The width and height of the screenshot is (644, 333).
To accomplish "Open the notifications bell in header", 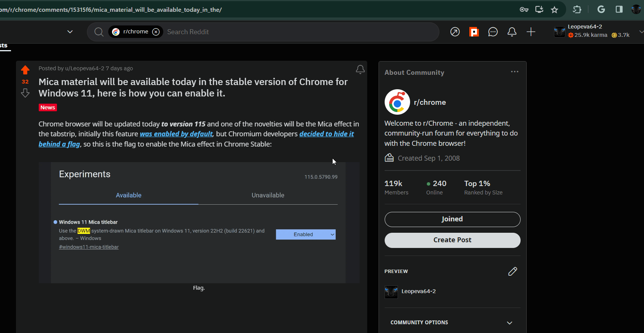I will point(512,32).
